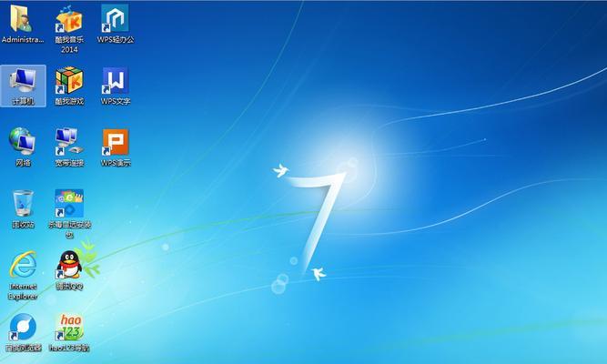Image resolution: width=607 pixels, height=364 pixels.
Task: Select the 回收站 Recycle Bin icon
Action: [x=23, y=203]
